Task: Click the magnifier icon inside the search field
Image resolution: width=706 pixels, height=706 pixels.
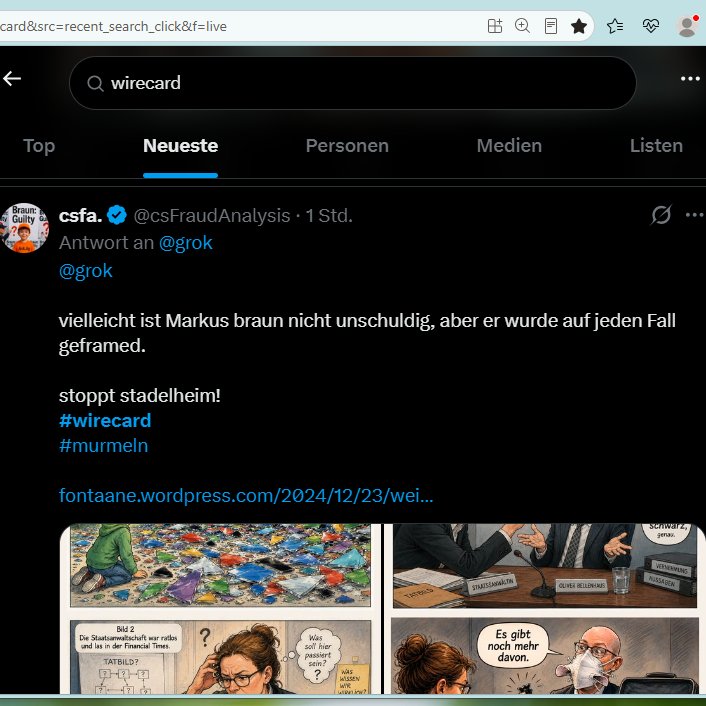Action: 95,83
